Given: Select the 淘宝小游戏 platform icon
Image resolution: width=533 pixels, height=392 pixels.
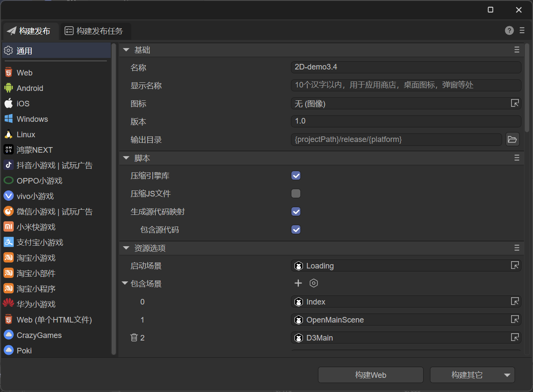Looking at the screenshot, I should [x=9, y=258].
